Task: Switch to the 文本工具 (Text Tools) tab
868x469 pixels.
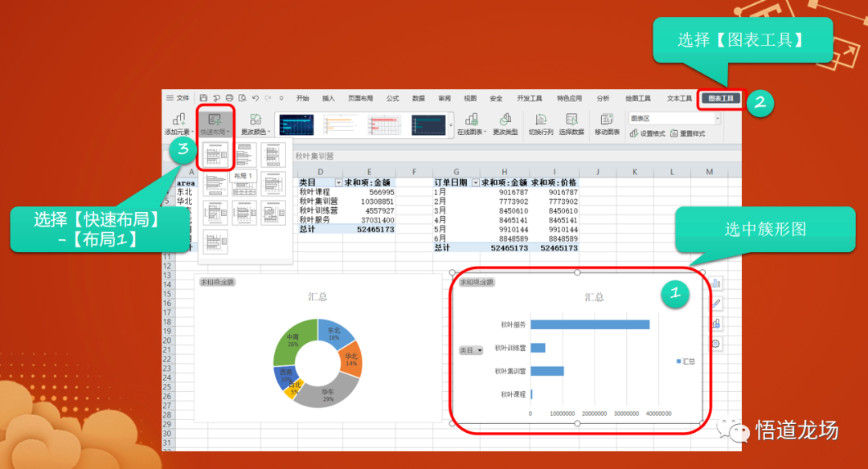Action: 679,99
